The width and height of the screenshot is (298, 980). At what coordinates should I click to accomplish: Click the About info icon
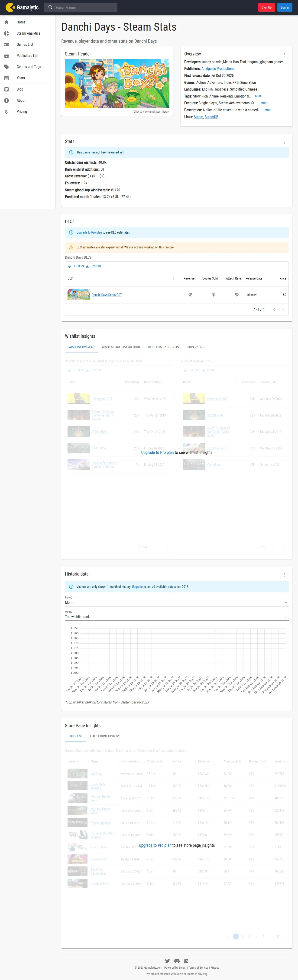pyautogui.click(x=6, y=101)
